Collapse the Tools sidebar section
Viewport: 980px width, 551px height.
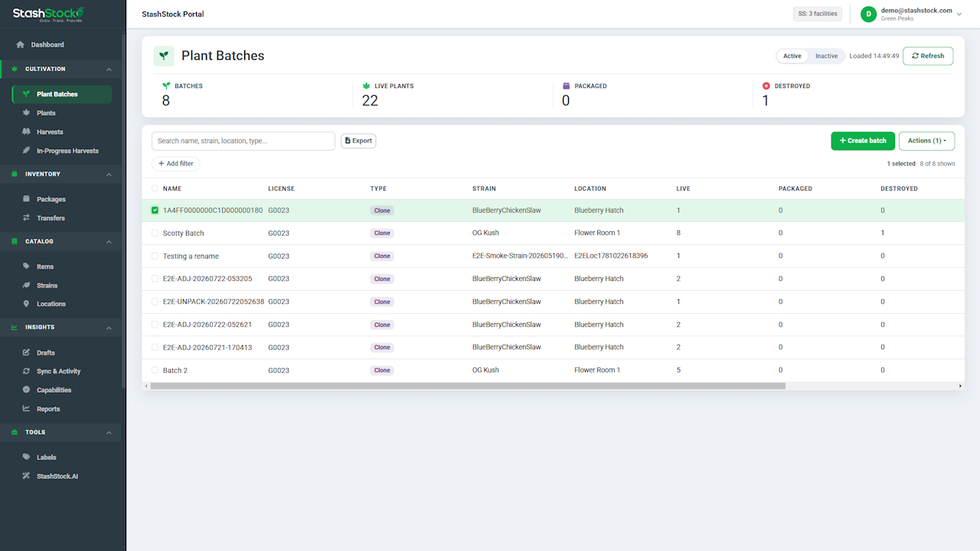pyautogui.click(x=109, y=432)
